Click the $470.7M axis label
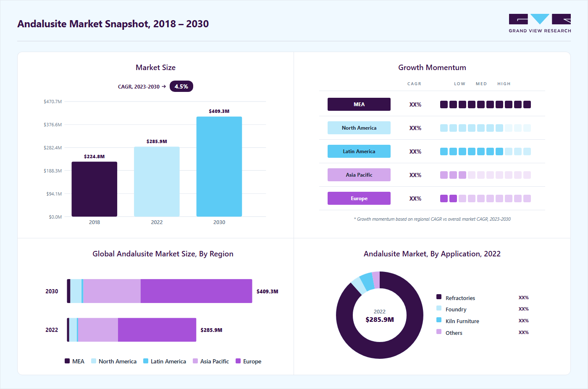Viewport: 588px width, 389px height. pyautogui.click(x=52, y=102)
